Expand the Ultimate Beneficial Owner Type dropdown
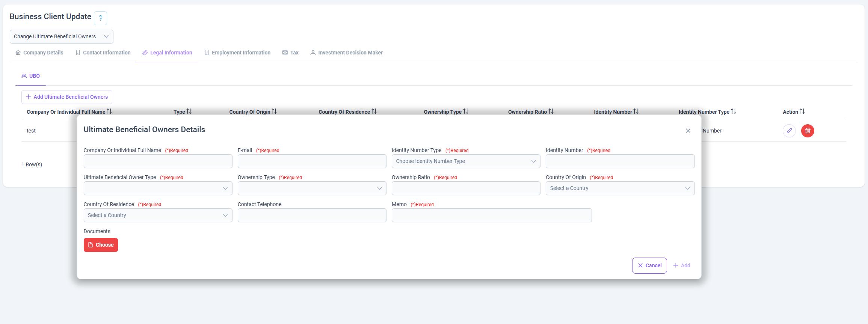 pos(158,188)
